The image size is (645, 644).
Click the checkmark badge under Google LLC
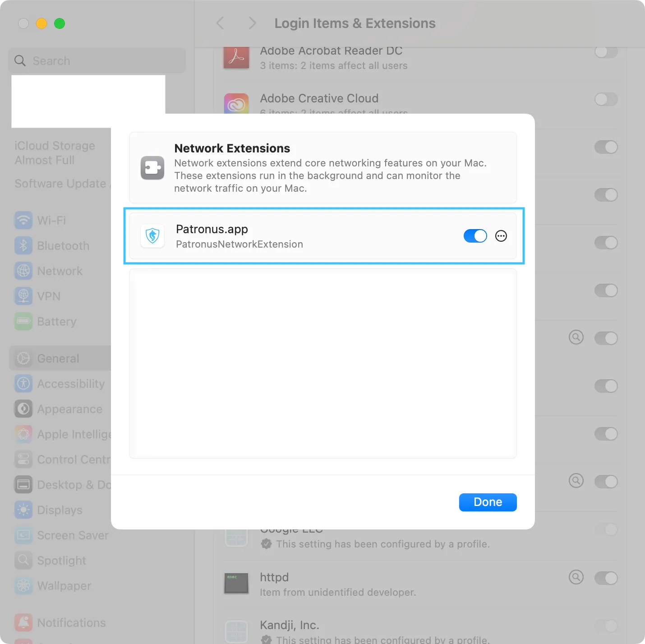tap(267, 544)
